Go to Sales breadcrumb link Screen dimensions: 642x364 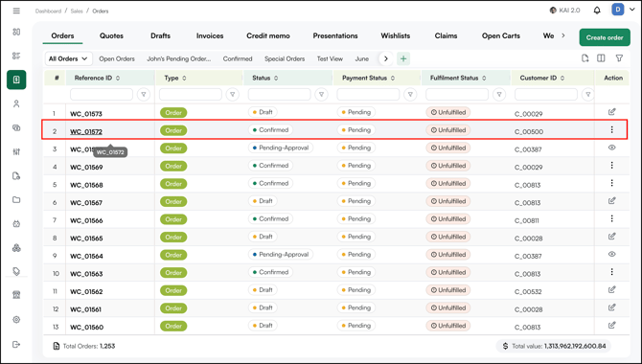tap(77, 11)
